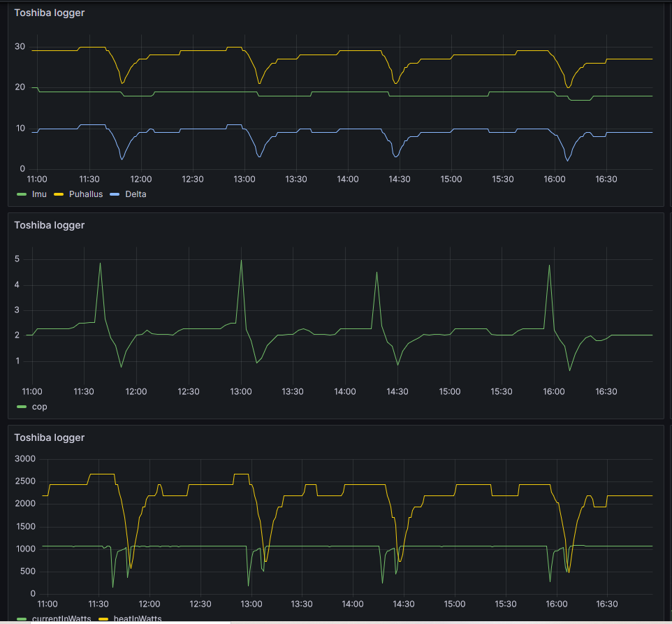Click the blue color marker beside Delta

click(116, 194)
